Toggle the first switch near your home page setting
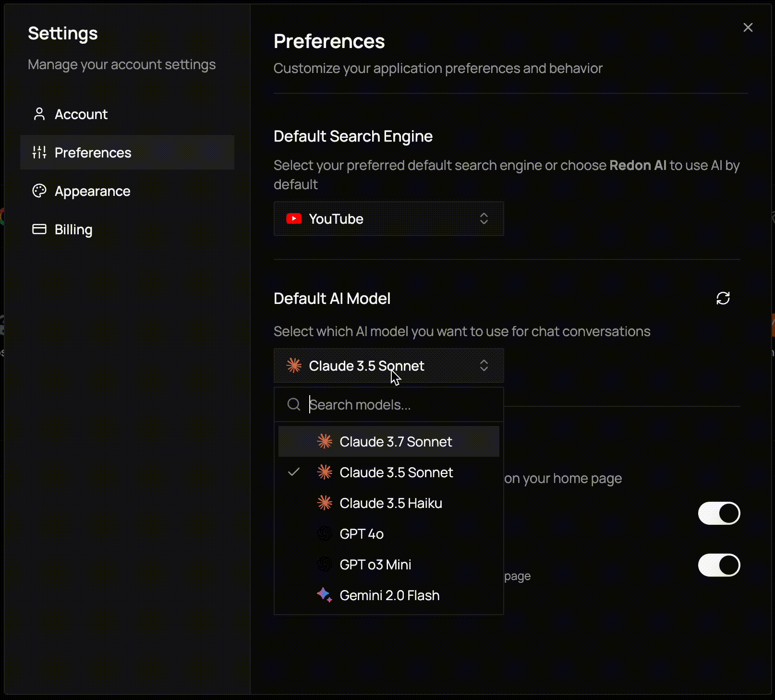The height and width of the screenshot is (700, 775). 718,513
